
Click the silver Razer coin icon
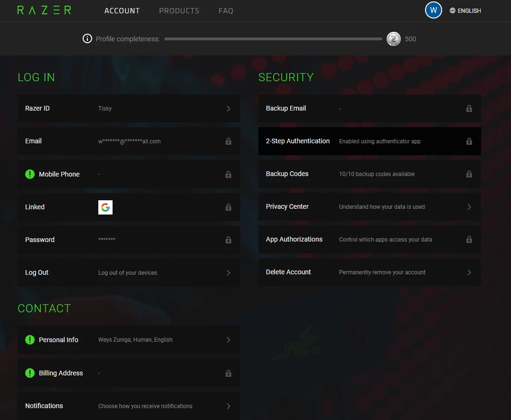(393, 39)
